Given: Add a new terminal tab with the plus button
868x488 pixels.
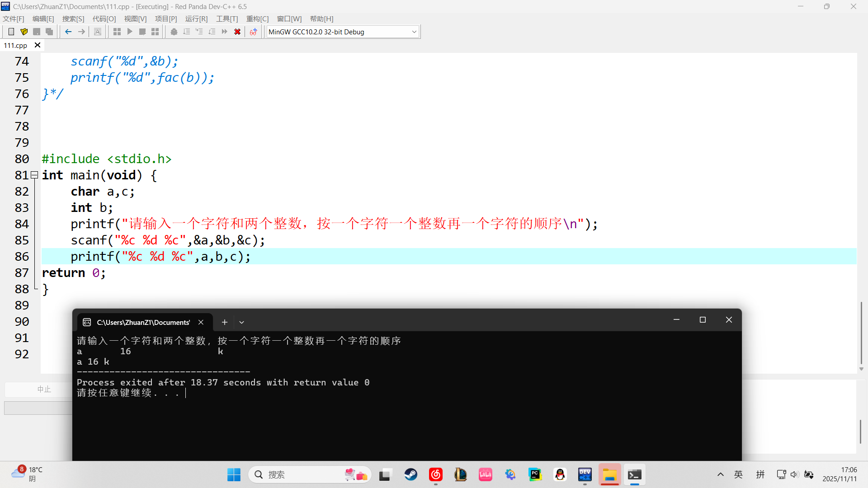Looking at the screenshot, I should click(x=225, y=322).
